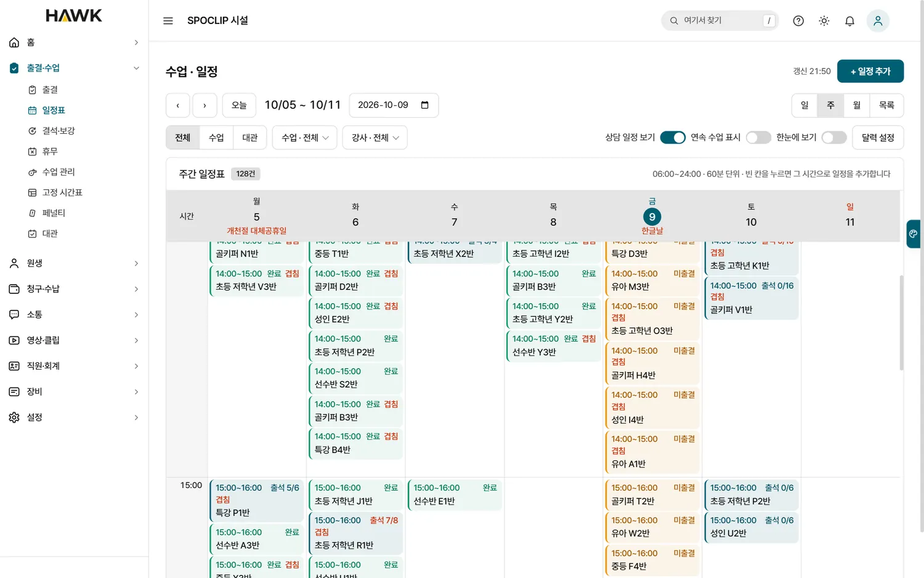Viewport: 924px width, 578px height.
Task: Open 결석·보강 in the sidebar
Action: point(59,131)
